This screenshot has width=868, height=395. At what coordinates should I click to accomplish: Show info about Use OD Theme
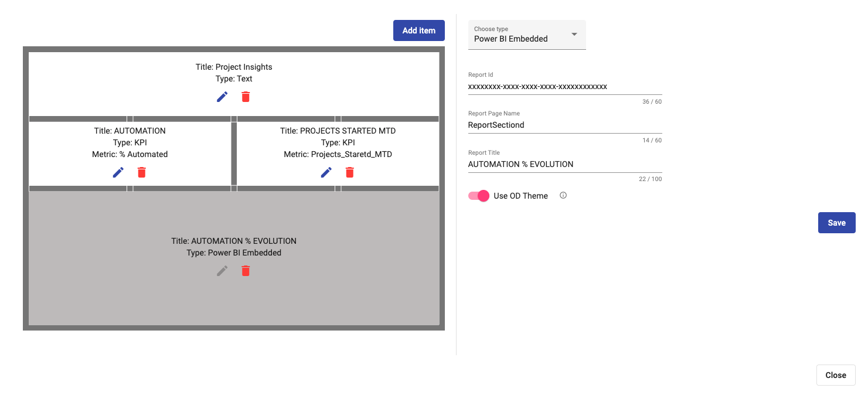click(x=563, y=196)
